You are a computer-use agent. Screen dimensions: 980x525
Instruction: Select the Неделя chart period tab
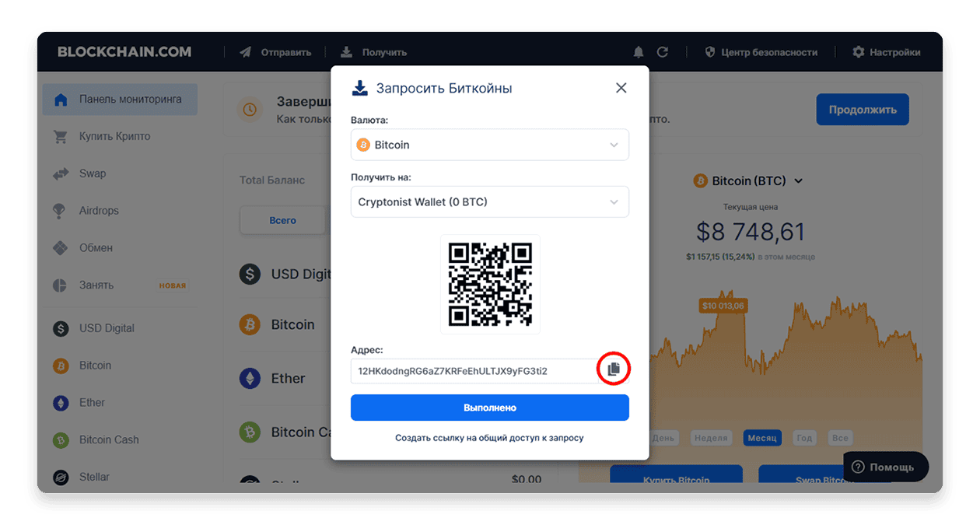711,438
